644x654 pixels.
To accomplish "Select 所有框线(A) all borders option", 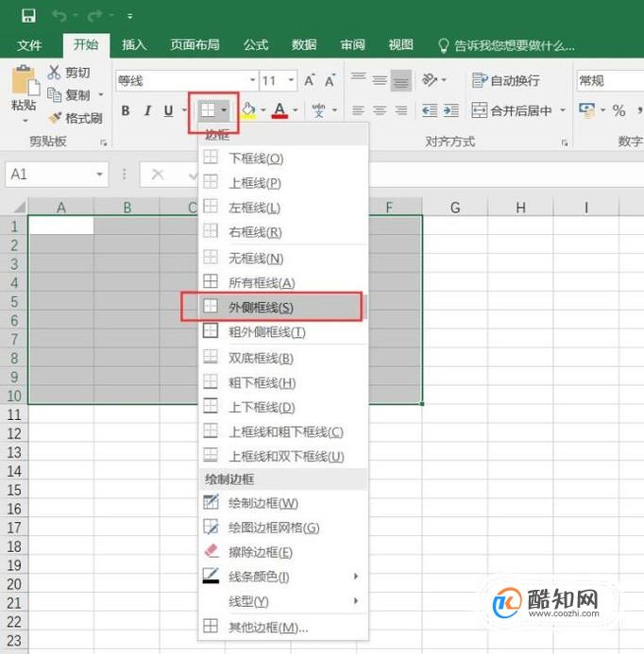I will tap(283, 282).
